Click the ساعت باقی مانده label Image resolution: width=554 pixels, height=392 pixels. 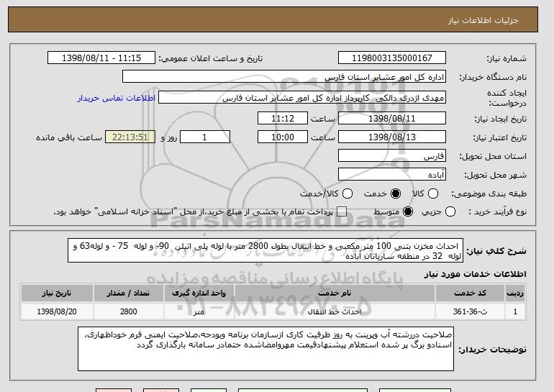click(69, 137)
